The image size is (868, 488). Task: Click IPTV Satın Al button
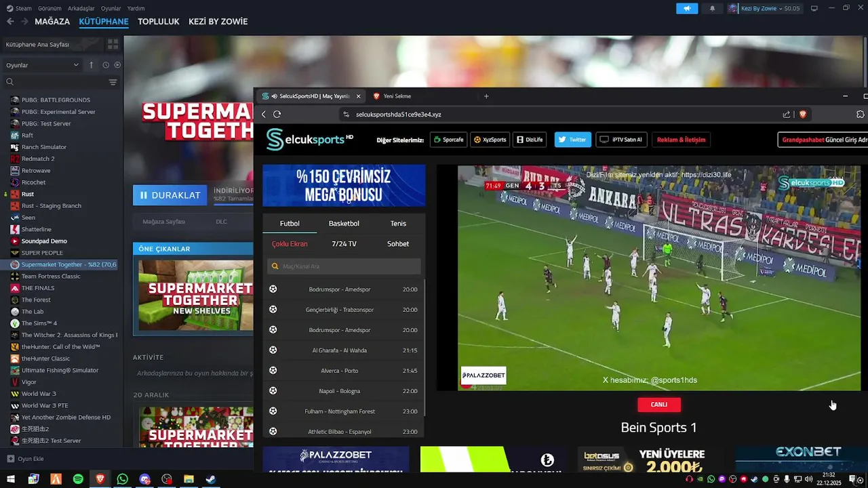coord(620,140)
